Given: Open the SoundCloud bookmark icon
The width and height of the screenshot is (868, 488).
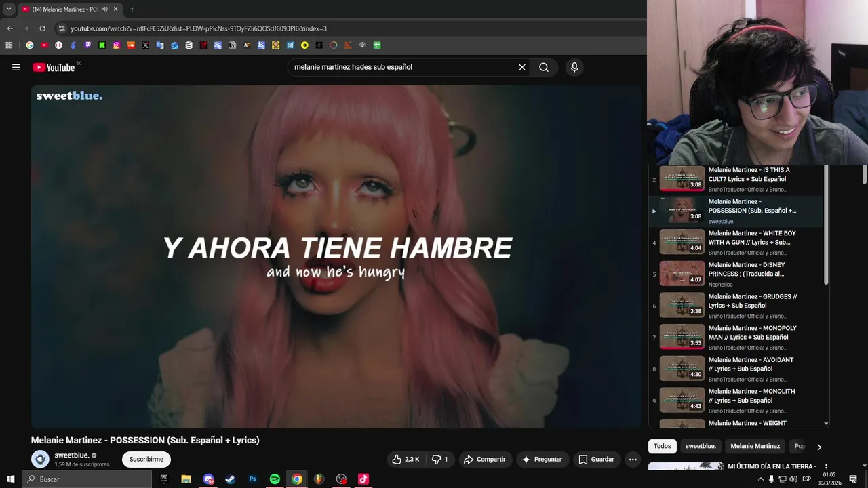Looking at the screenshot, I should 131,45.
